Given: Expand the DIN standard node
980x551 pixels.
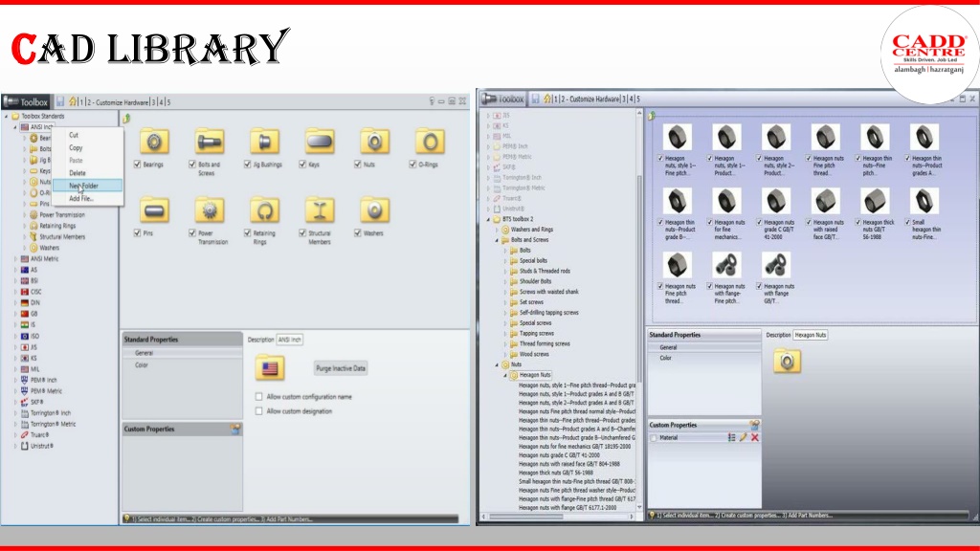Looking at the screenshot, I should (x=15, y=303).
